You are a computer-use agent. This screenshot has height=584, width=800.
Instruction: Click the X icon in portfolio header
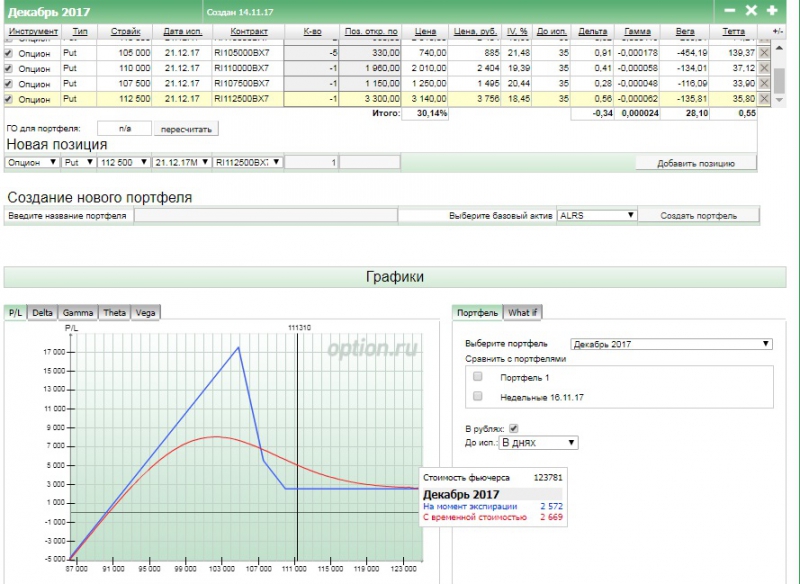[x=751, y=11]
